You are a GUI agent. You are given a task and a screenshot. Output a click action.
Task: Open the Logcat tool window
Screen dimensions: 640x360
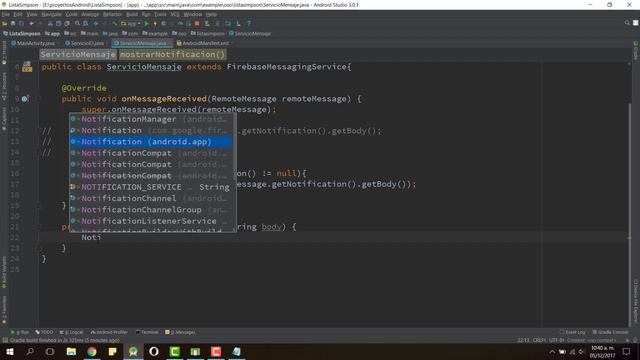point(71,332)
